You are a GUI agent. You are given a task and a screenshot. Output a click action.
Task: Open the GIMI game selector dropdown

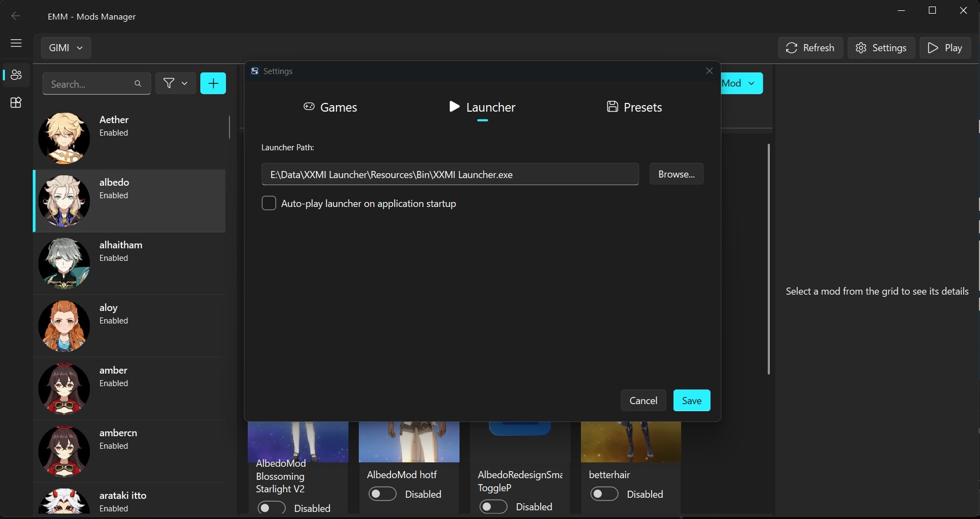[65, 48]
